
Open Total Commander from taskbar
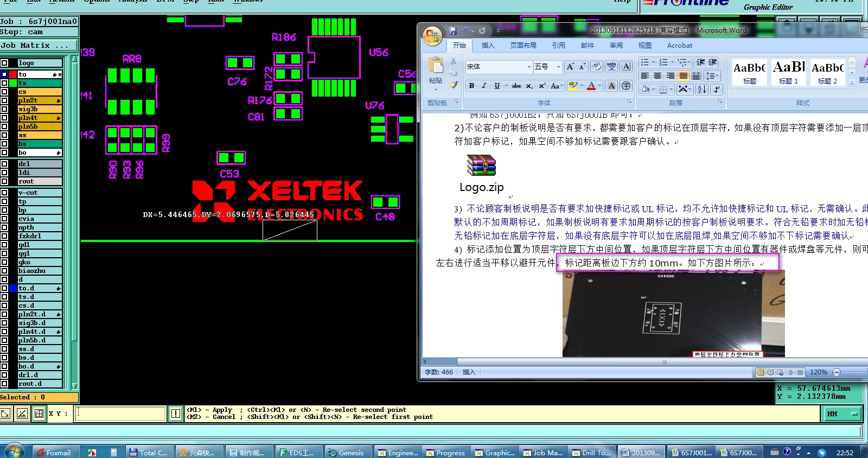click(x=150, y=452)
